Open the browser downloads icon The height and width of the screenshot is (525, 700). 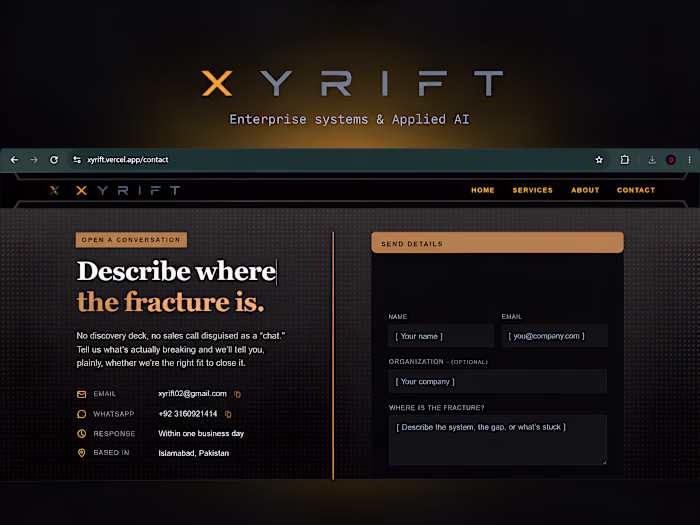(x=652, y=160)
